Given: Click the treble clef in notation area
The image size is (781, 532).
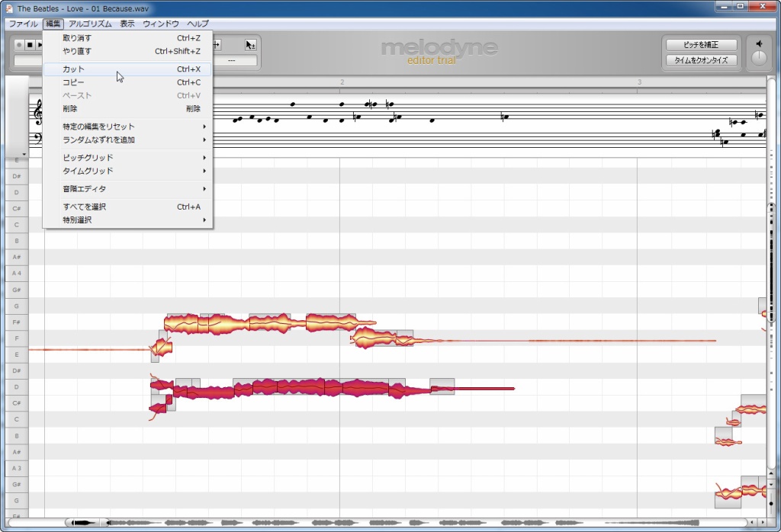Looking at the screenshot, I should tap(38, 112).
